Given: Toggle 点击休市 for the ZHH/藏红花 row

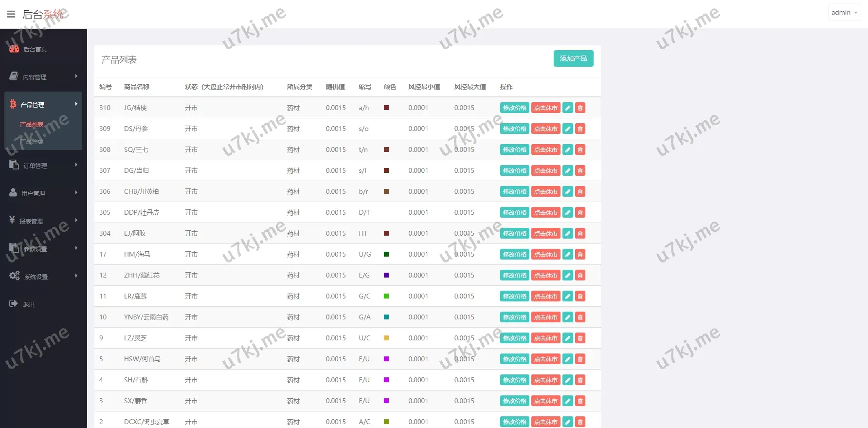Looking at the screenshot, I should click(545, 275).
